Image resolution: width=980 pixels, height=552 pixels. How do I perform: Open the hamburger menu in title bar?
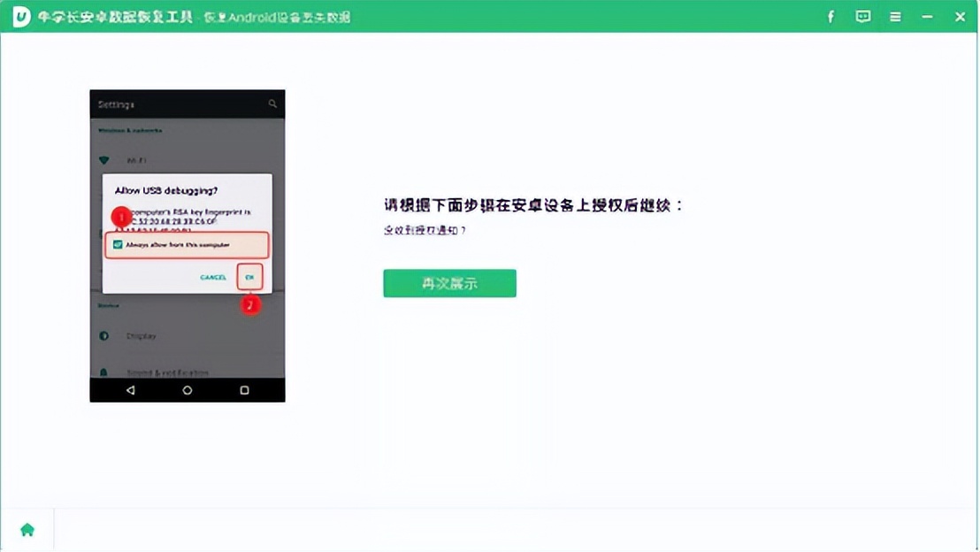click(x=895, y=17)
